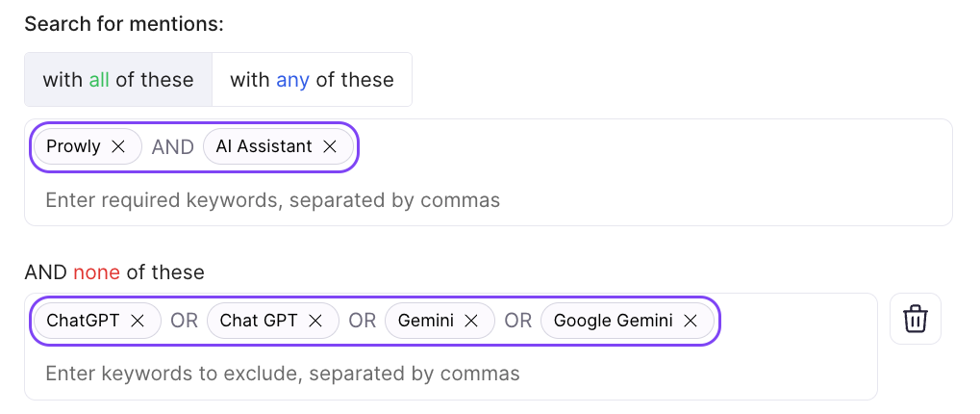Screen dimensions: 980x414
Task: Select the Prowly tag label
Action: tap(74, 146)
